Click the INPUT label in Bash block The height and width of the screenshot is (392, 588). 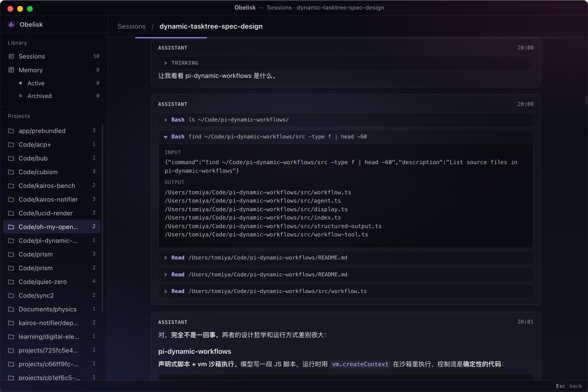click(172, 152)
